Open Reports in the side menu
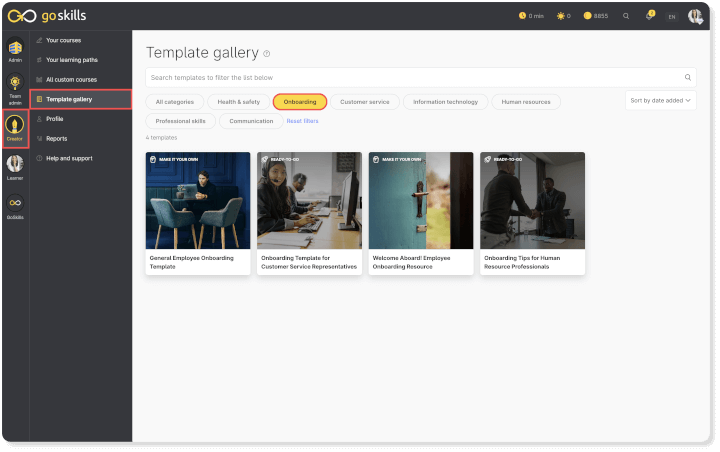This screenshot has width=720, height=452. (x=56, y=138)
